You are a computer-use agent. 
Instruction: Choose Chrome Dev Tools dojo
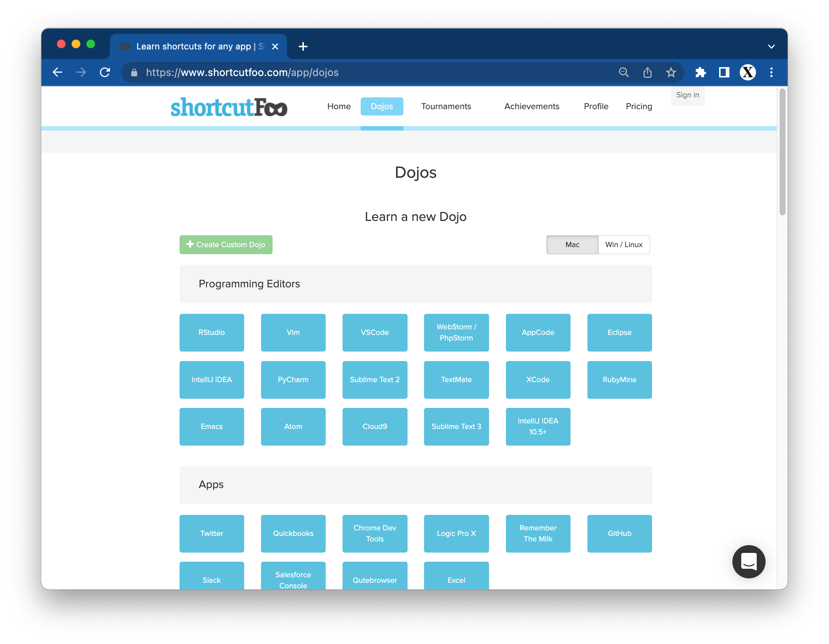[x=375, y=533]
